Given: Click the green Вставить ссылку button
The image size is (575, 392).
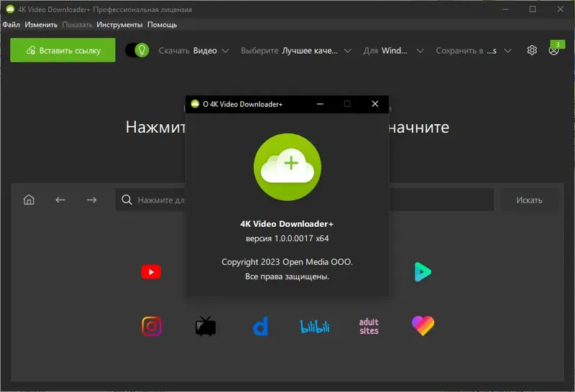Looking at the screenshot, I should tap(63, 50).
